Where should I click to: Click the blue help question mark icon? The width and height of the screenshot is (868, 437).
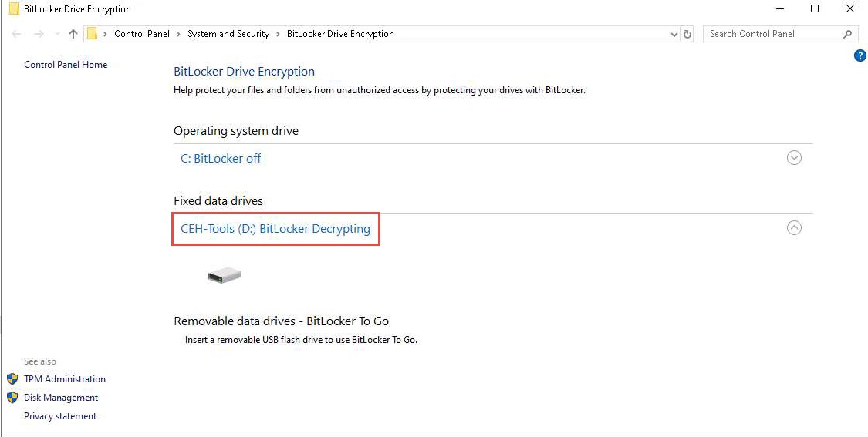pyautogui.click(x=860, y=56)
